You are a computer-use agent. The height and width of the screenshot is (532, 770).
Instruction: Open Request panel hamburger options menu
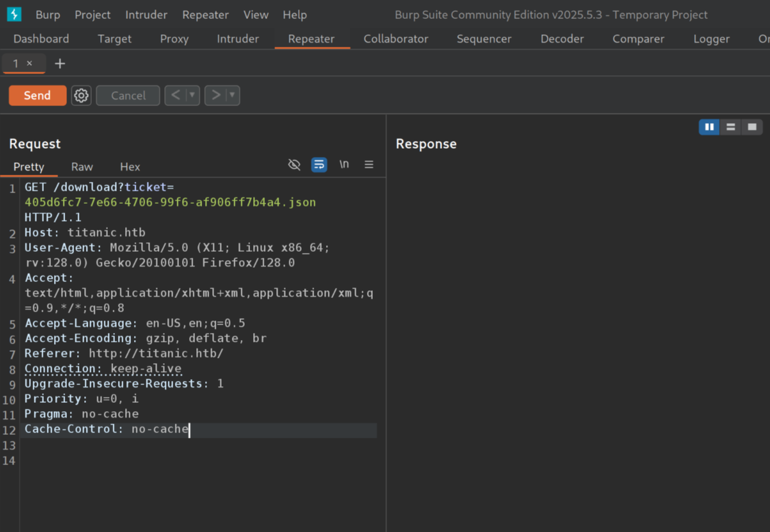pos(369,165)
